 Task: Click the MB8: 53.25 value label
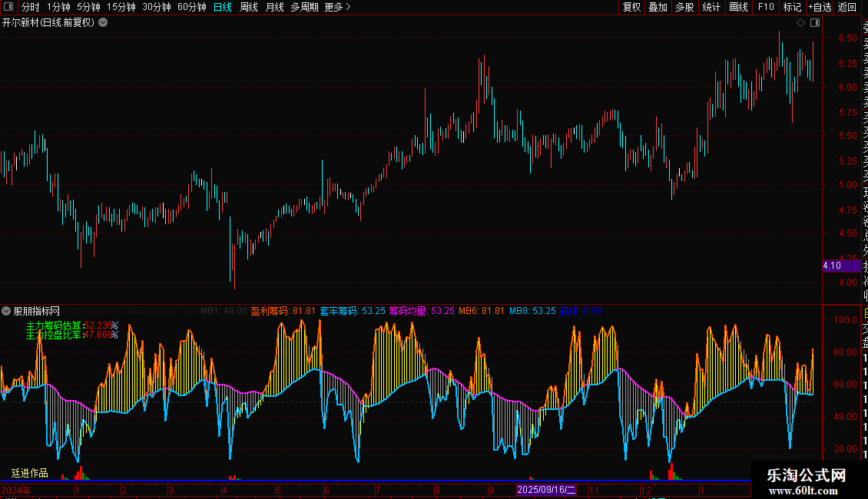tap(532, 311)
